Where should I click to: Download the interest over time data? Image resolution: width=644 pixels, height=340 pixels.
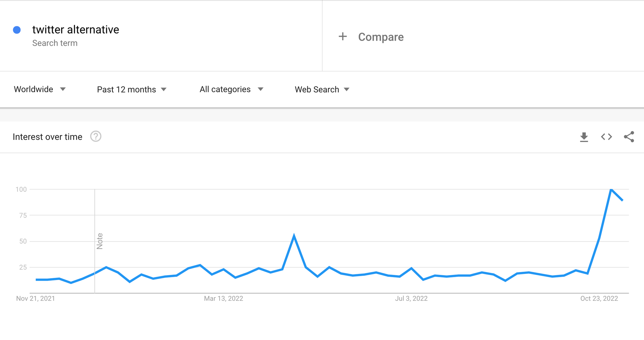point(584,137)
